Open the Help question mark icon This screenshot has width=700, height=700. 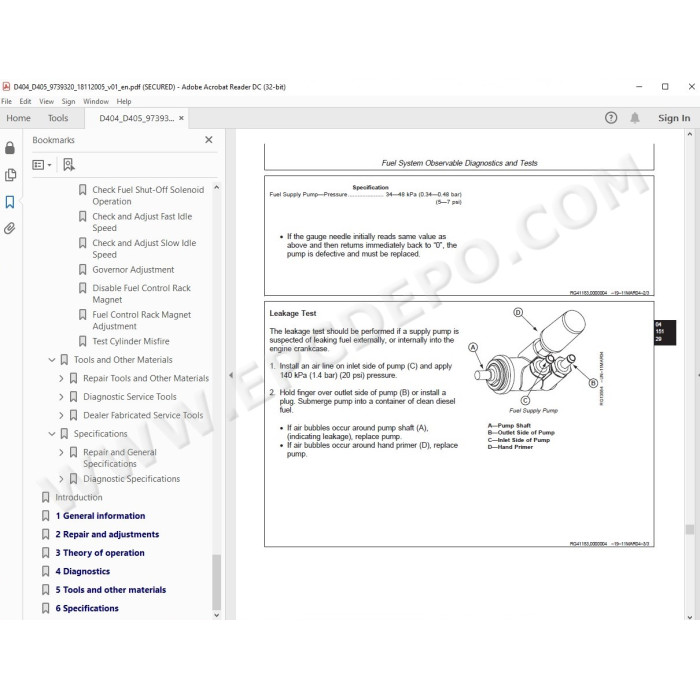(611, 118)
